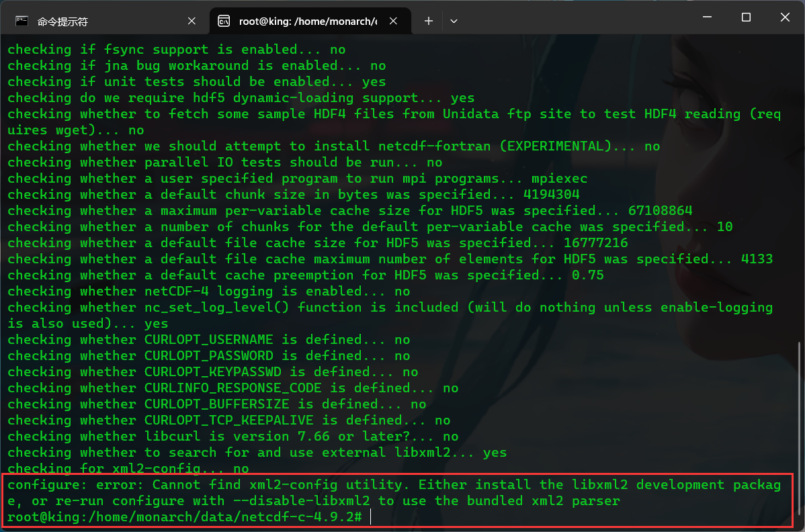Screen dimensions: 805x532
Task: Close the terminal window
Action: [785, 17]
